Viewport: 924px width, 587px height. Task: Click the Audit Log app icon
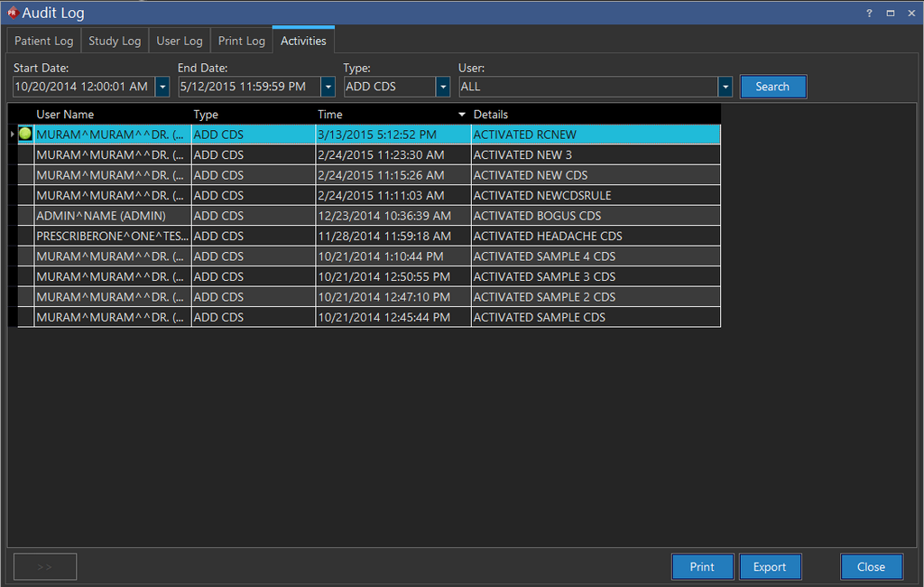coord(12,13)
